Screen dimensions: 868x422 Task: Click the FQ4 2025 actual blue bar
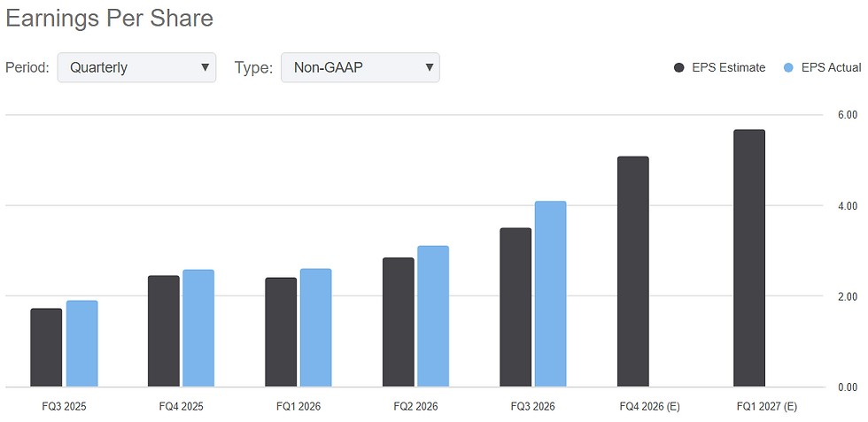pos(198,328)
